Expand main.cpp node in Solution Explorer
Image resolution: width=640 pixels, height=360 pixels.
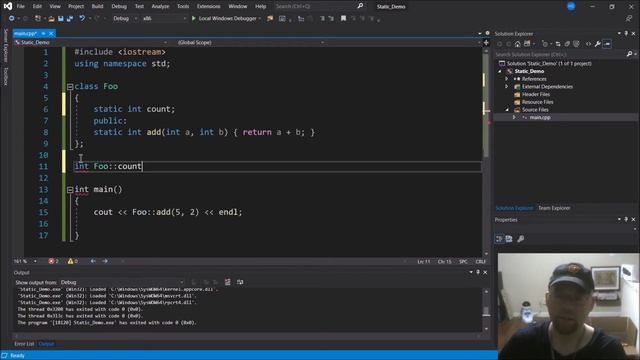click(x=514, y=118)
